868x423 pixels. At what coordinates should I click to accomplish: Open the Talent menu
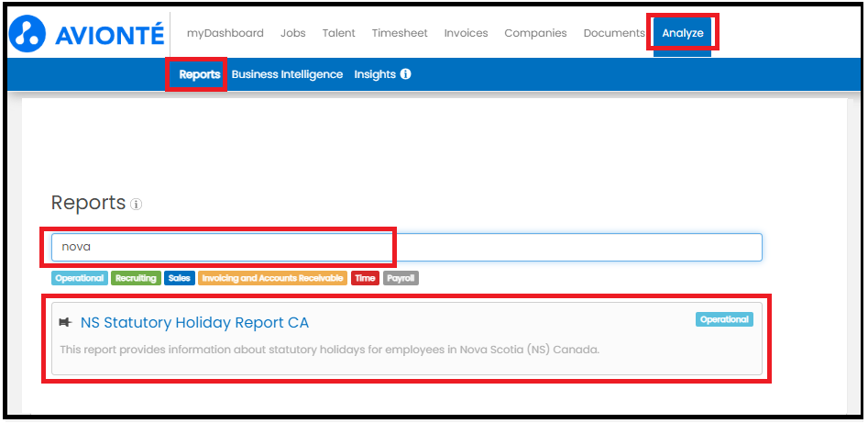coord(339,33)
